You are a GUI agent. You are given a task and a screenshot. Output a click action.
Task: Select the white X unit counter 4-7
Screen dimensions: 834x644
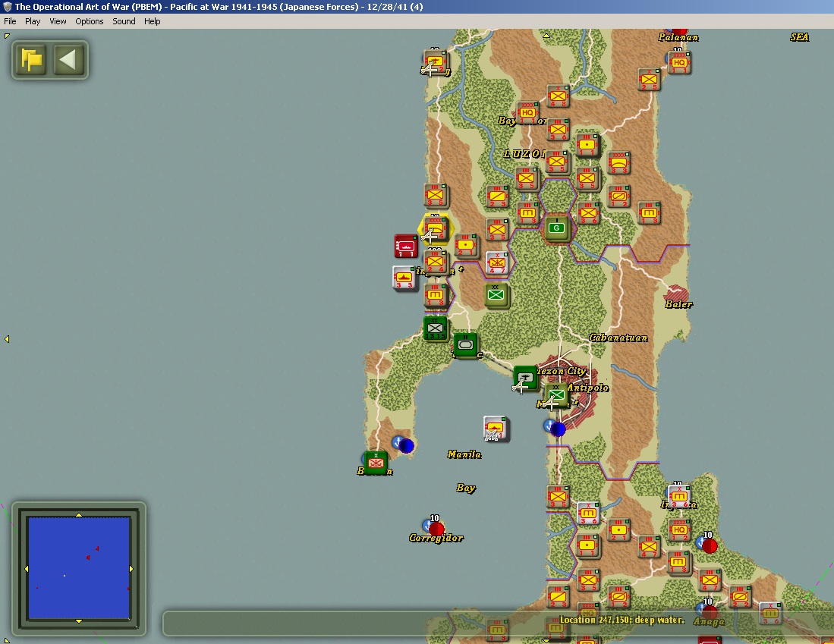coord(497,262)
